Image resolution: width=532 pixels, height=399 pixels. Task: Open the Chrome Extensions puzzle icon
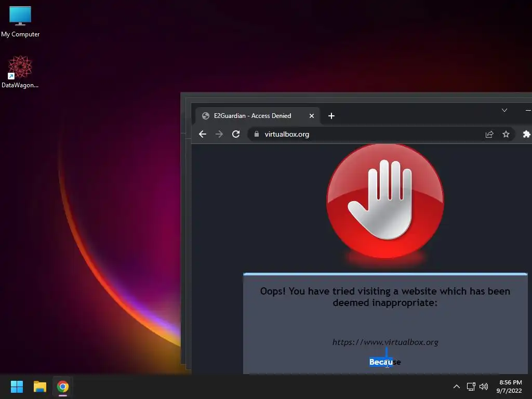coord(526,135)
